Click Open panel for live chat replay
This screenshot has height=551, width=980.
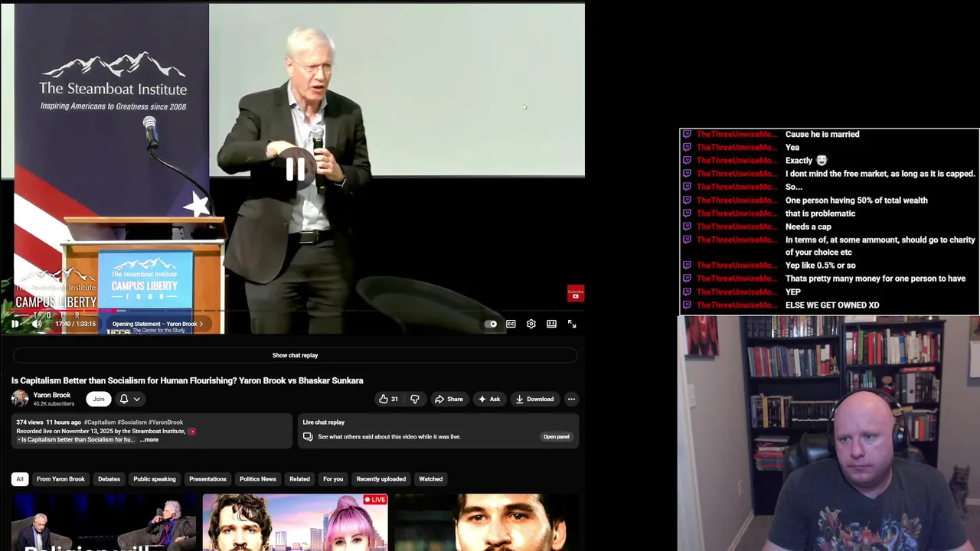(x=556, y=436)
